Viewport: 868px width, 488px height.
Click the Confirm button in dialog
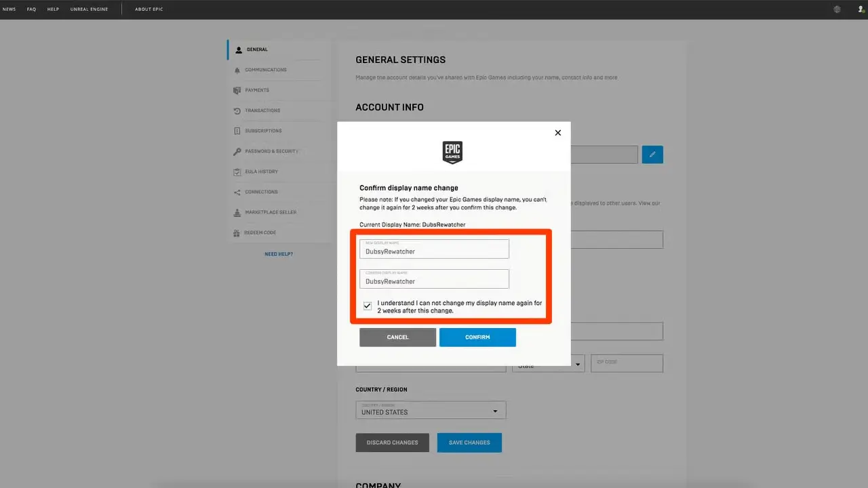click(477, 337)
